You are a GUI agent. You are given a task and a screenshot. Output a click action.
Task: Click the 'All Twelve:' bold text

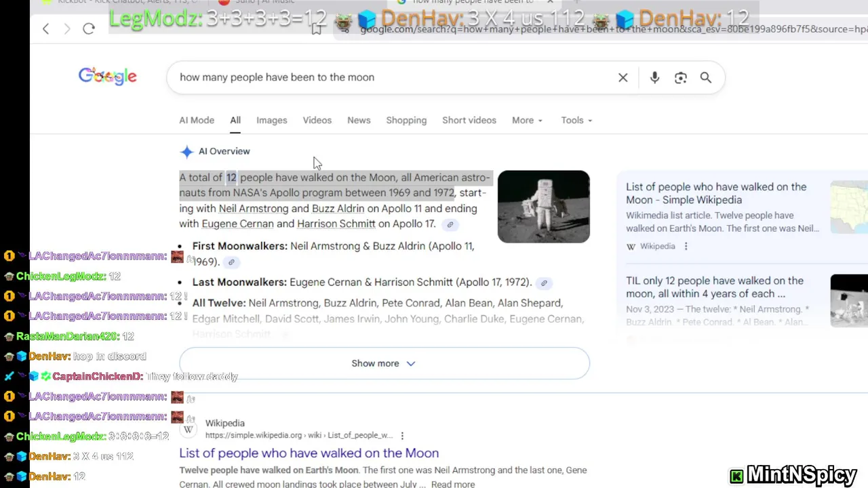(x=219, y=303)
